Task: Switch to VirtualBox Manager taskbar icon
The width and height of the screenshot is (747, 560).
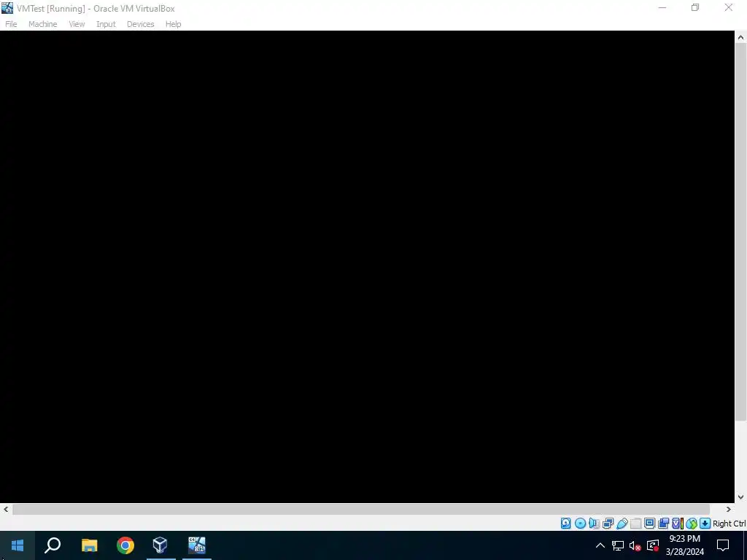Action: click(x=160, y=545)
